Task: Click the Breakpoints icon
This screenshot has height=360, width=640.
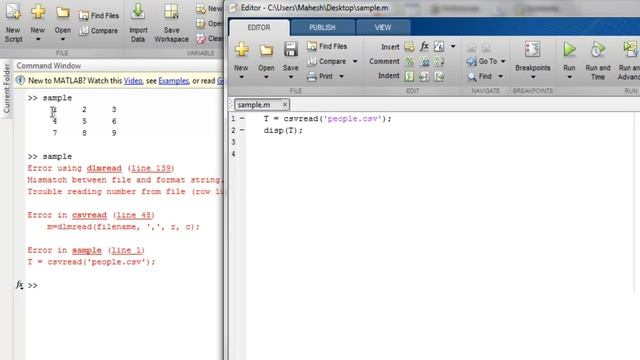Action: 533,49
